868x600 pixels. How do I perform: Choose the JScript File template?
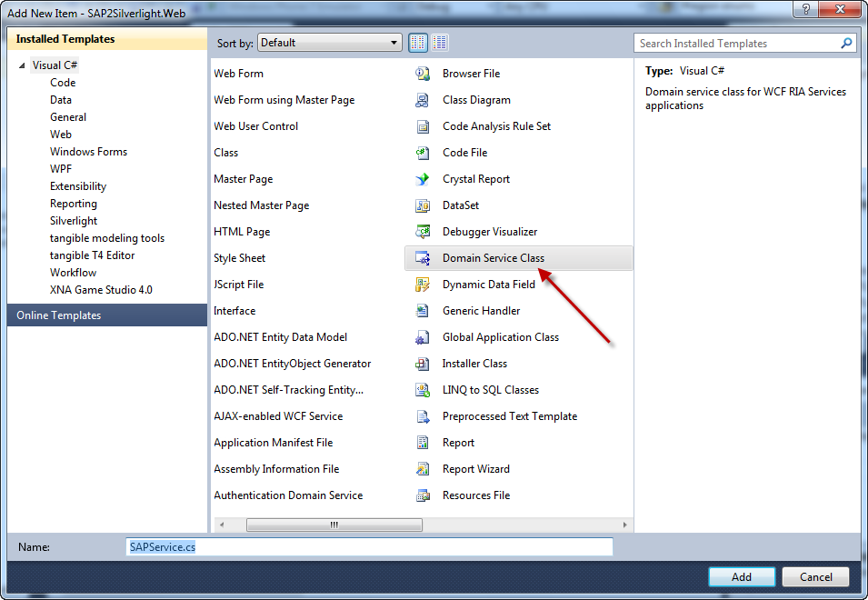[239, 285]
